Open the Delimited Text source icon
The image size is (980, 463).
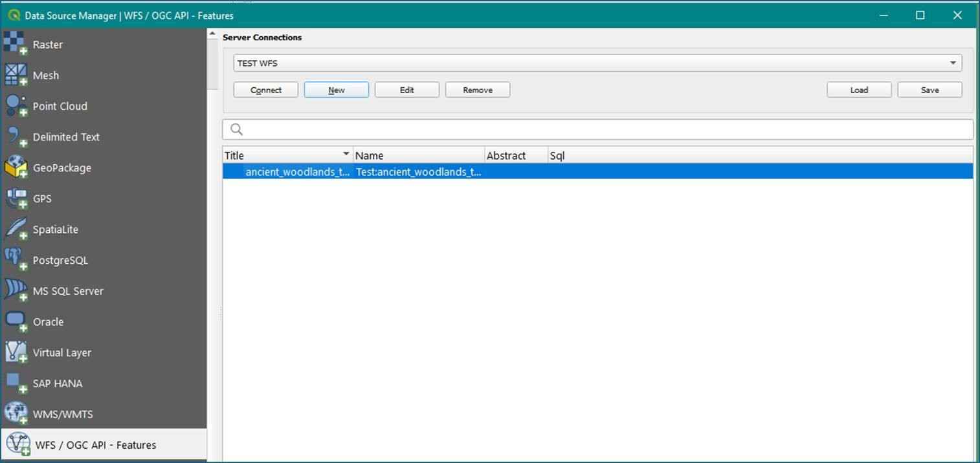click(16, 137)
